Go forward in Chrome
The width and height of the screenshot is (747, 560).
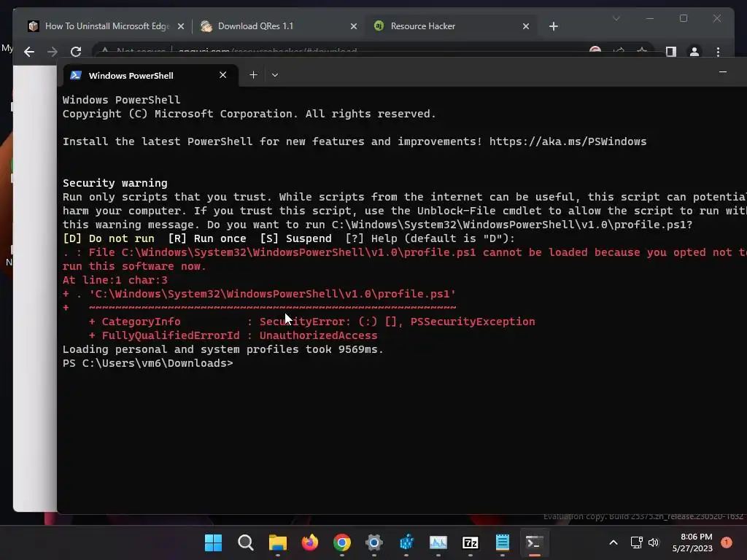[53, 52]
